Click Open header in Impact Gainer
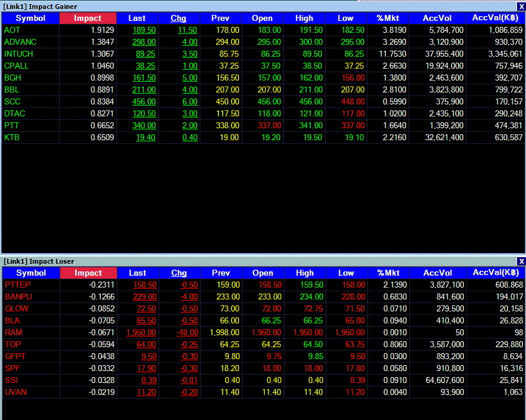 pyautogui.click(x=262, y=18)
